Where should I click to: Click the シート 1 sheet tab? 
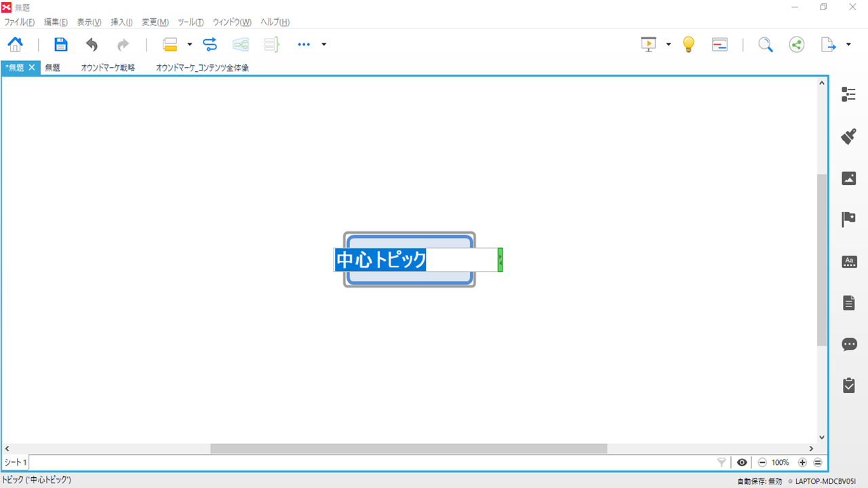click(16, 462)
